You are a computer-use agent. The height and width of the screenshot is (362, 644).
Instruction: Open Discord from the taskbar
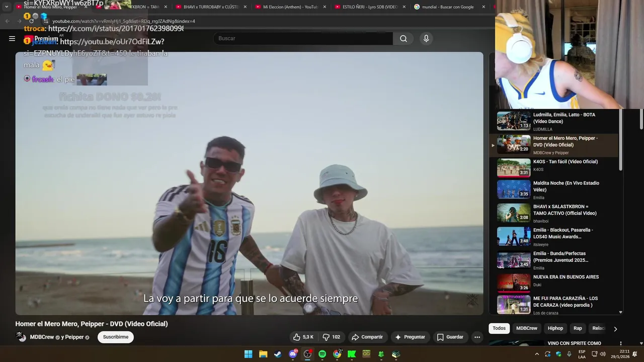[293, 354]
